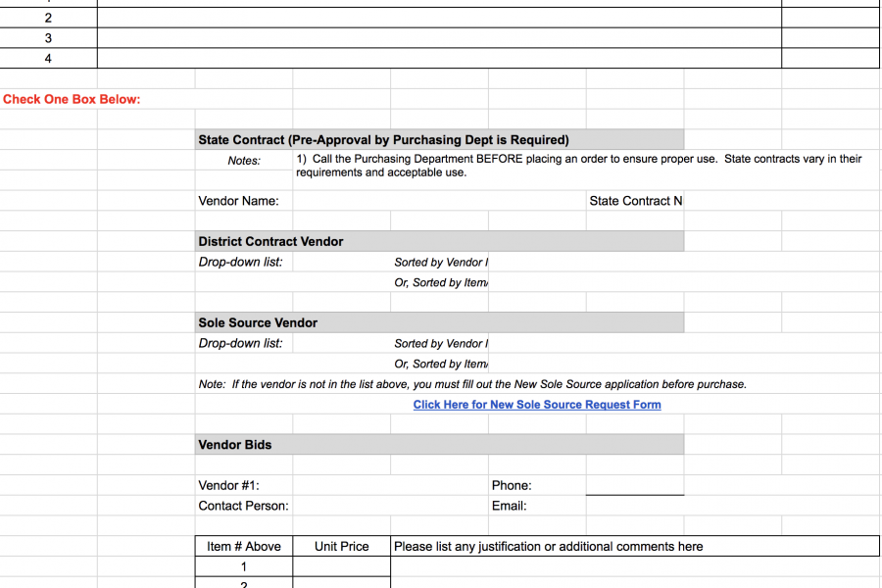Select the "District Contract Vendor" header

439,241
